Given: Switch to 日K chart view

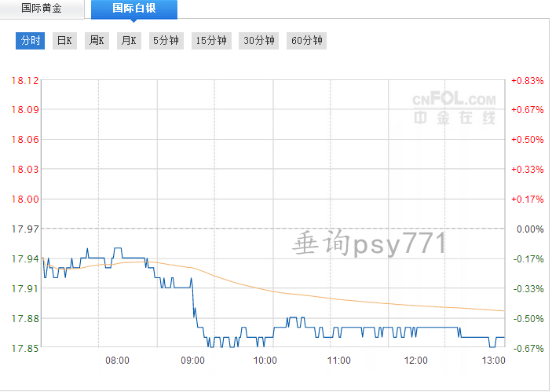Looking at the screenshot, I should (x=64, y=41).
